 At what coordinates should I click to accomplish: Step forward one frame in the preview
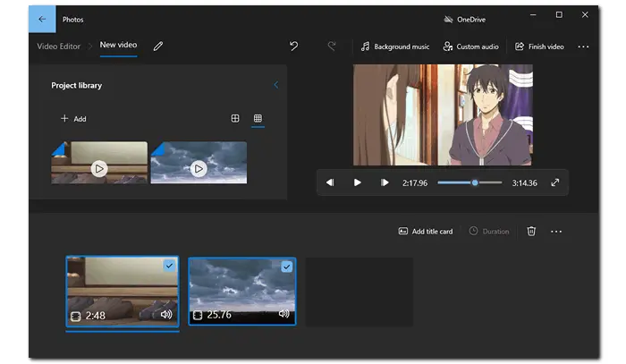[x=385, y=182]
